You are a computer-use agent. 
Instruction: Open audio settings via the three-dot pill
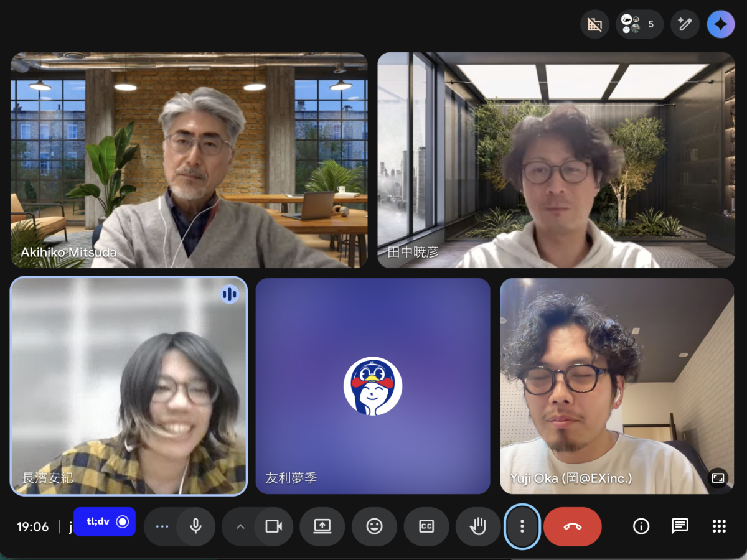point(162,526)
